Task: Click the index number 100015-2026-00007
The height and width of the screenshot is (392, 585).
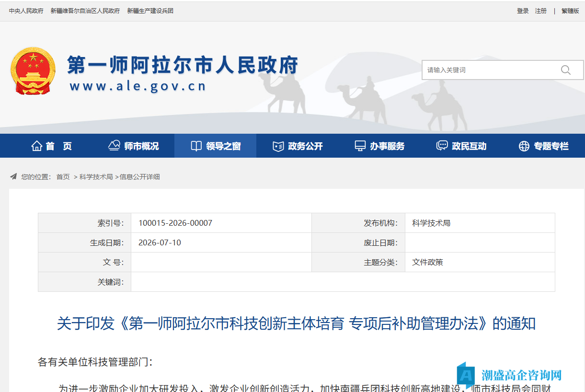Action: pyautogui.click(x=175, y=223)
